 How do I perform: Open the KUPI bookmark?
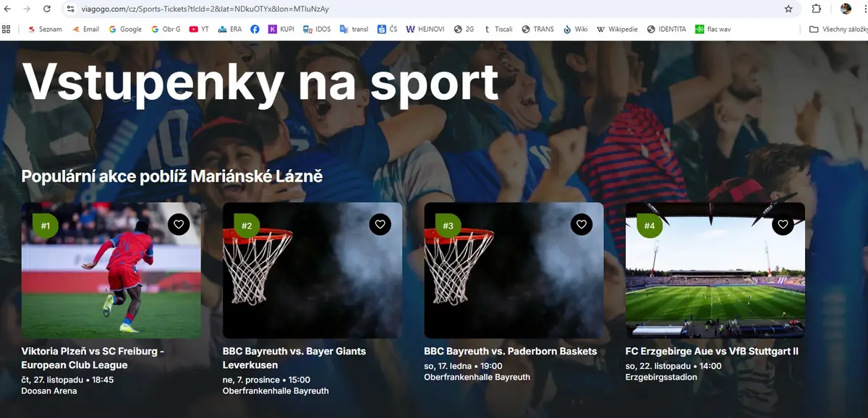point(281,29)
